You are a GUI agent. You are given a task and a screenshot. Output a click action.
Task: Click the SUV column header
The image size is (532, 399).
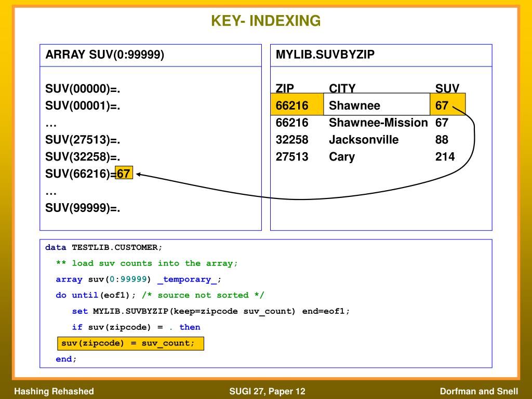point(447,88)
